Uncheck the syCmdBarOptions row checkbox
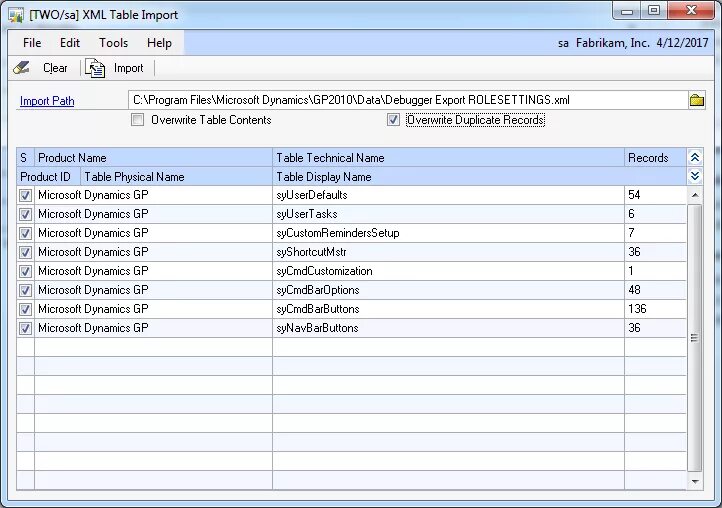 pos(25,290)
